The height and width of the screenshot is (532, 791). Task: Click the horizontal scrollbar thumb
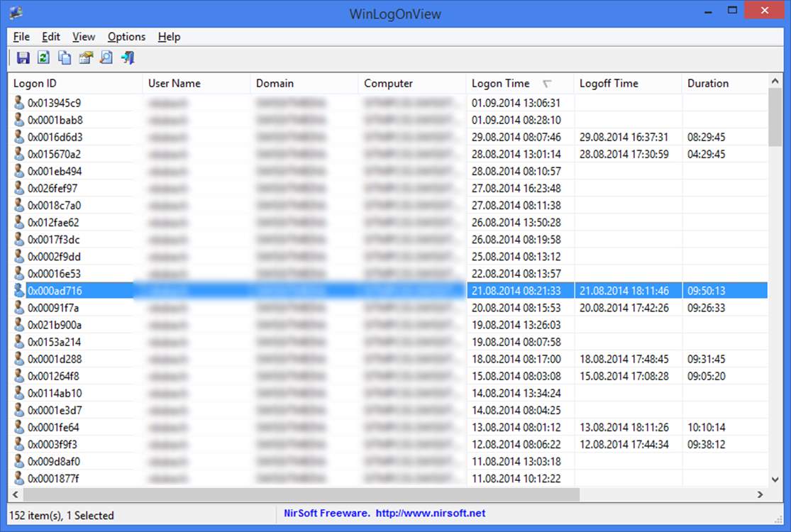coord(302,494)
